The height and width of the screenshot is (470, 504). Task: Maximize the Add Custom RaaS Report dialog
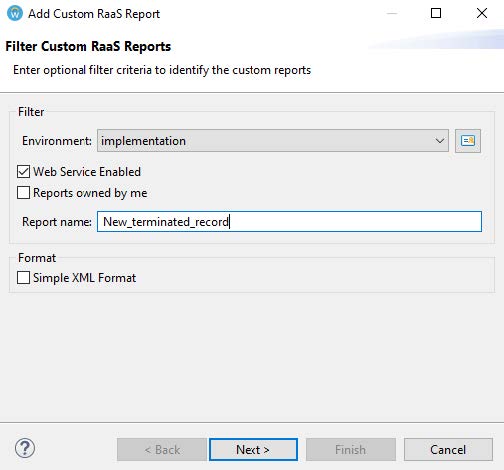436,13
